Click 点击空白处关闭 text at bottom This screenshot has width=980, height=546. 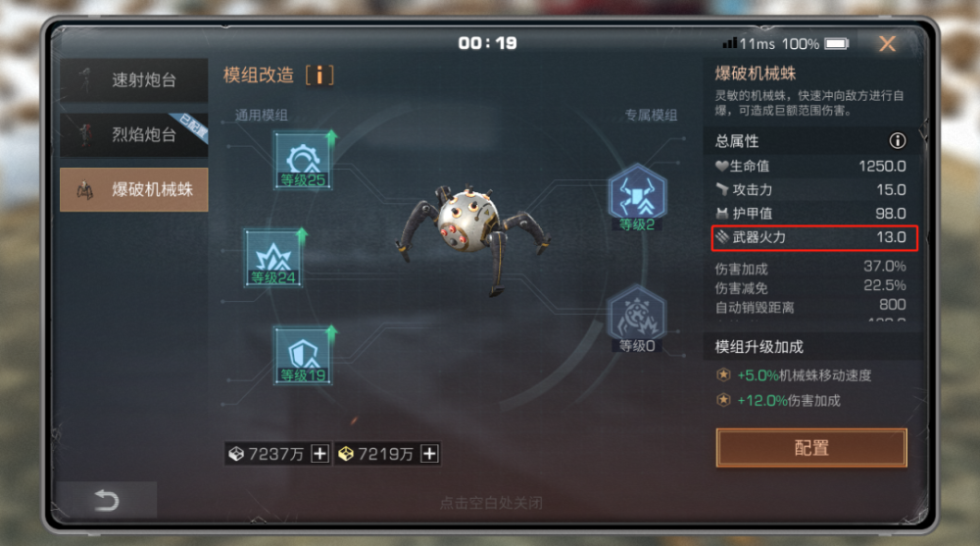pyautogui.click(x=491, y=503)
